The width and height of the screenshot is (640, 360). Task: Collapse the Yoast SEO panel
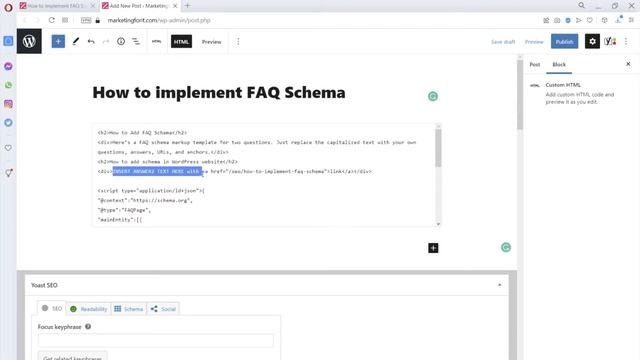[500, 285]
